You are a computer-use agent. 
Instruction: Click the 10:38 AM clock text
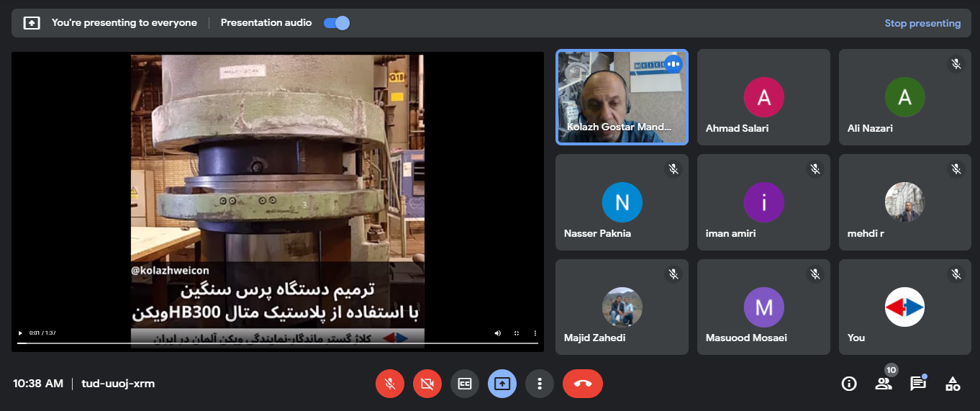(x=38, y=384)
